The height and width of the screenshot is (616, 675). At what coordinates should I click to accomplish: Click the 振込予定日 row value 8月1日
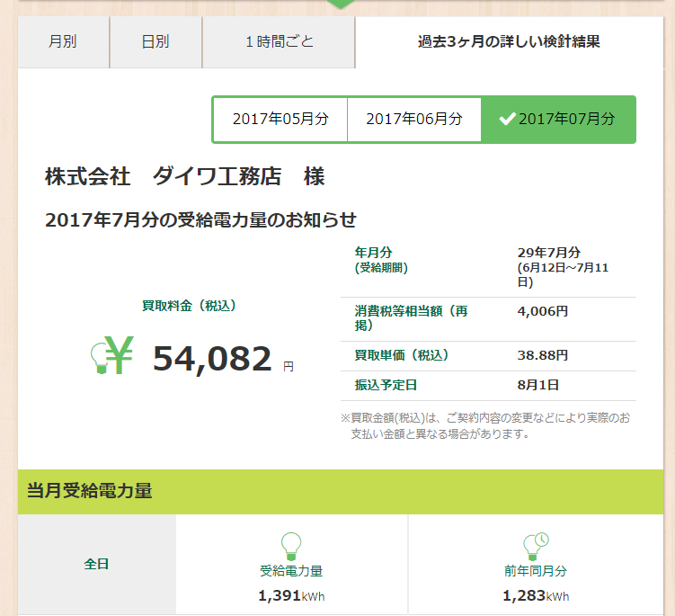pyautogui.click(x=538, y=385)
